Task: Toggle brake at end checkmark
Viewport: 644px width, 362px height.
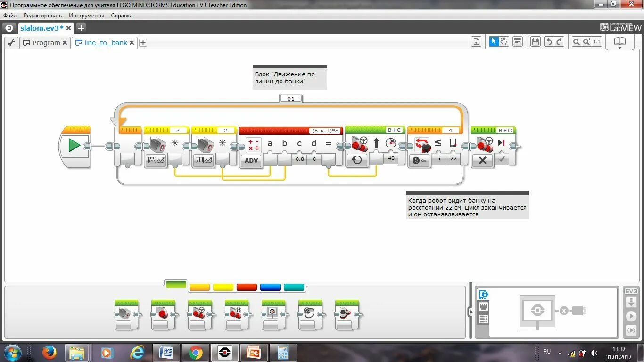Action: coord(502,159)
